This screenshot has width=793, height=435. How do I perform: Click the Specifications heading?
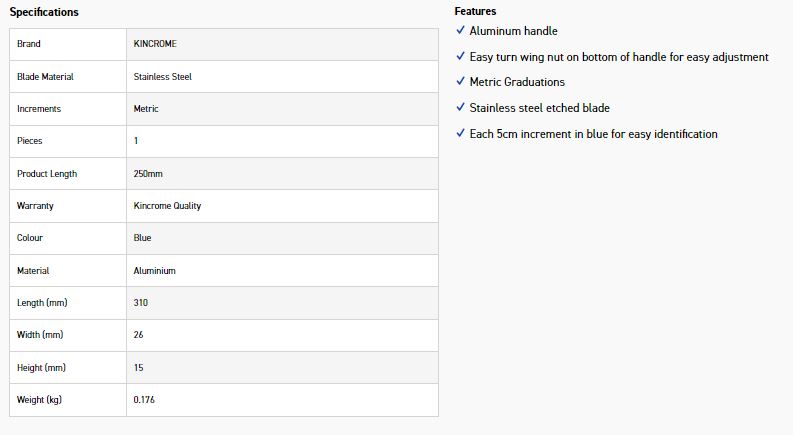[x=44, y=12]
